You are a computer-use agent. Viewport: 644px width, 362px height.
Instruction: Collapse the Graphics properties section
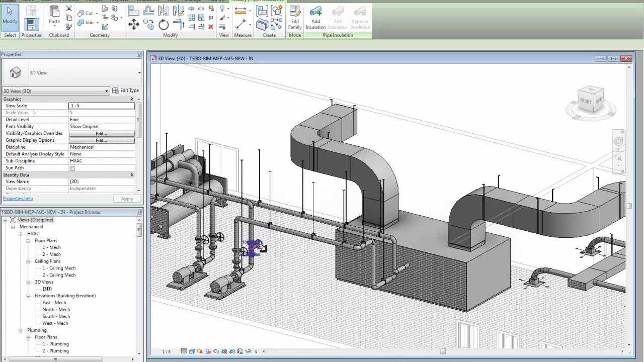(x=132, y=99)
